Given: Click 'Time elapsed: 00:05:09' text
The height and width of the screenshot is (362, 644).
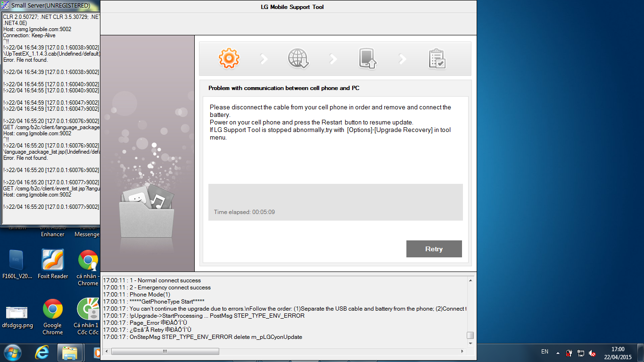Looking at the screenshot, I should 244,212.
